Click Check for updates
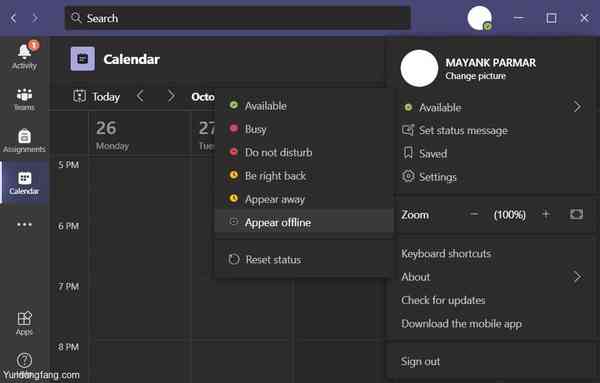The height and width of the screenshot is (383, 600). [443, 300]
